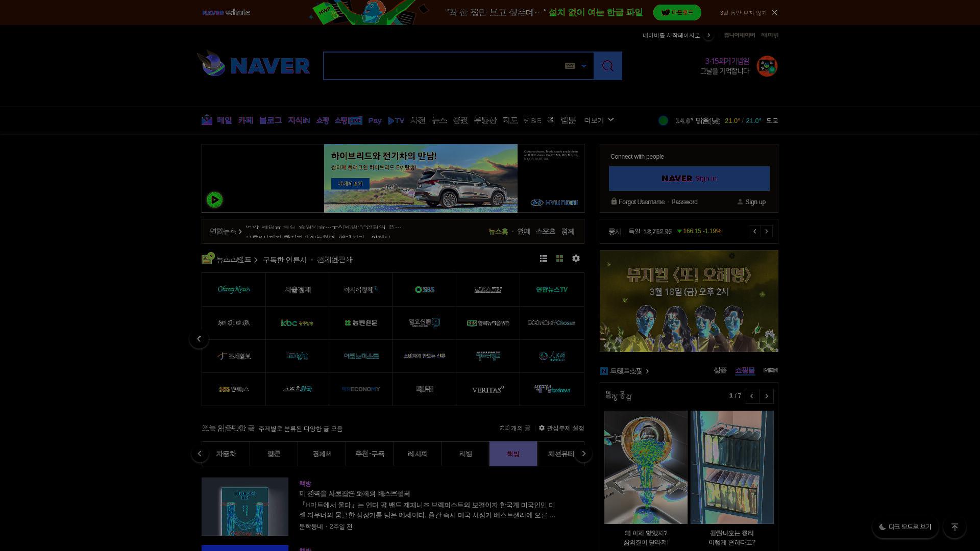Open the 3·15 commemorative doodle icon
This screenshot has height=551, width=980.
click(767, 66)
